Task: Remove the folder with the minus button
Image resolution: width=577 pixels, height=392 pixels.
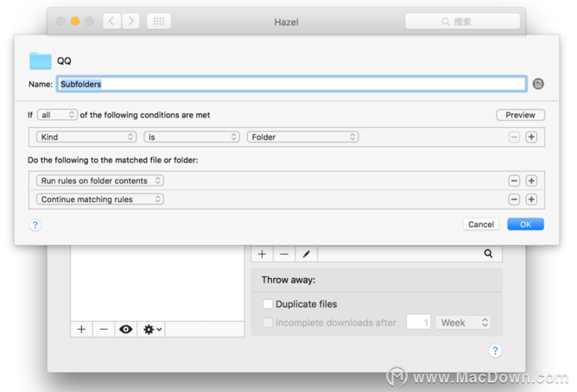Action: point(104,329)
